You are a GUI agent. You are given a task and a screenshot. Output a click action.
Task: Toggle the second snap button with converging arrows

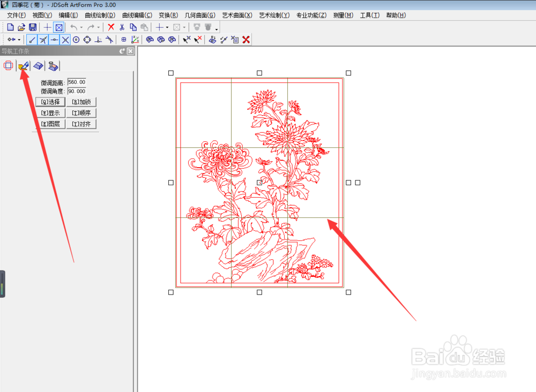(x=43, y=40)
